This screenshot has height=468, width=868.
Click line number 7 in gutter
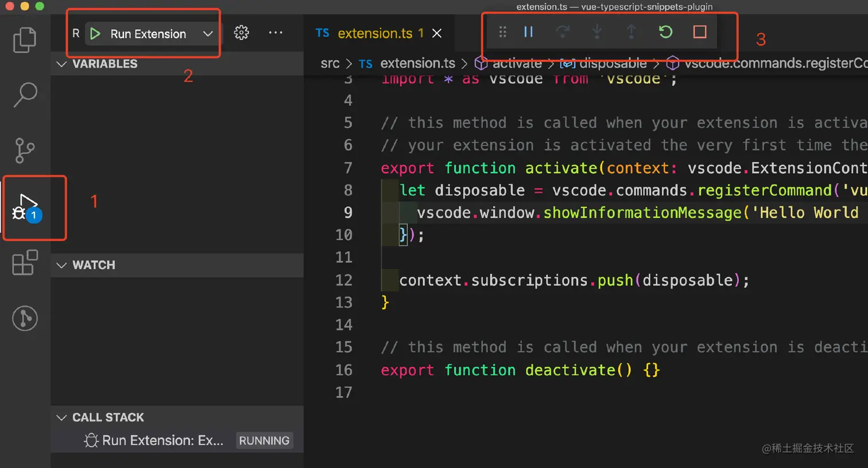pyautogui.click(x=348, y=168)
